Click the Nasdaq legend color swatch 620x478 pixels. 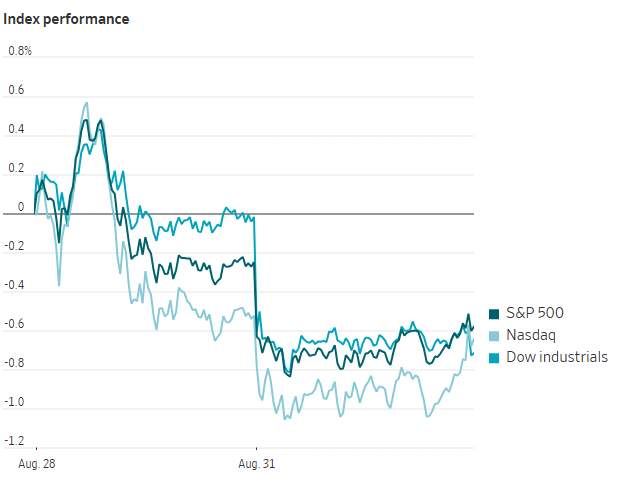[494, 336]
